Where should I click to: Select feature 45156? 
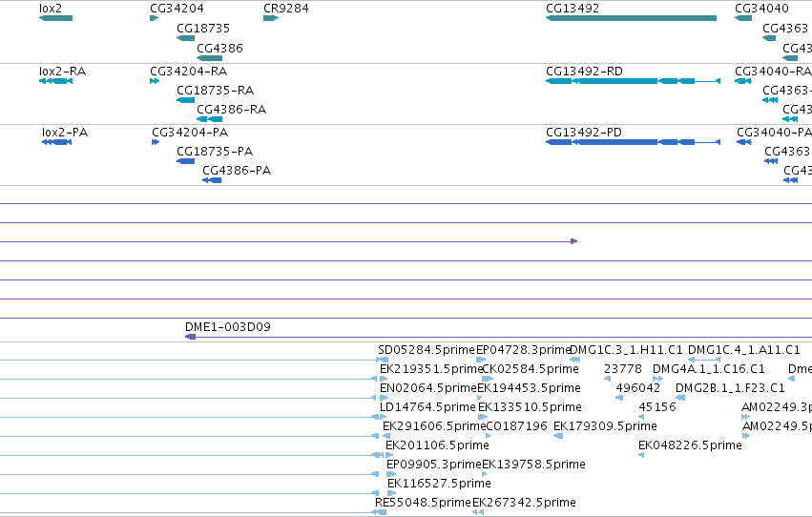tap(641, 417)
